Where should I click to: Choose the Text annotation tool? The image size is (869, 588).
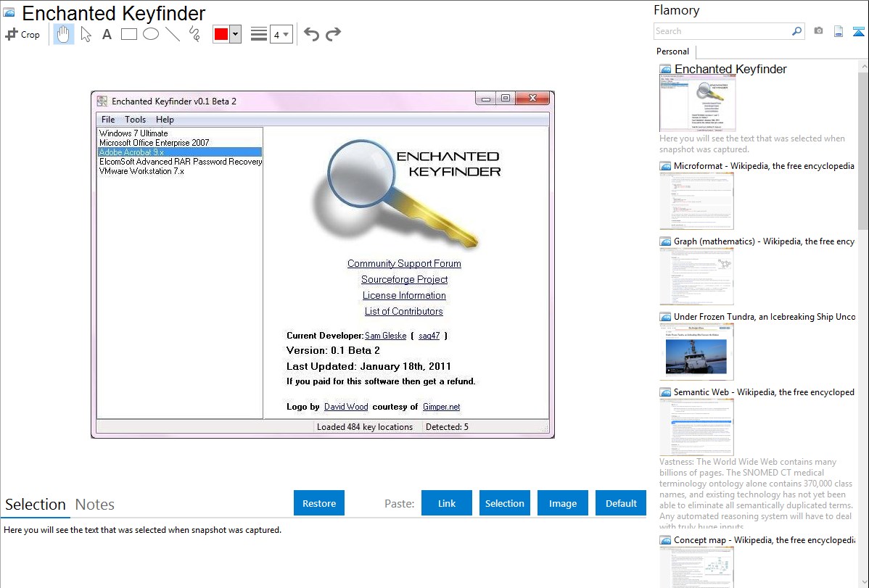point(107,34)
